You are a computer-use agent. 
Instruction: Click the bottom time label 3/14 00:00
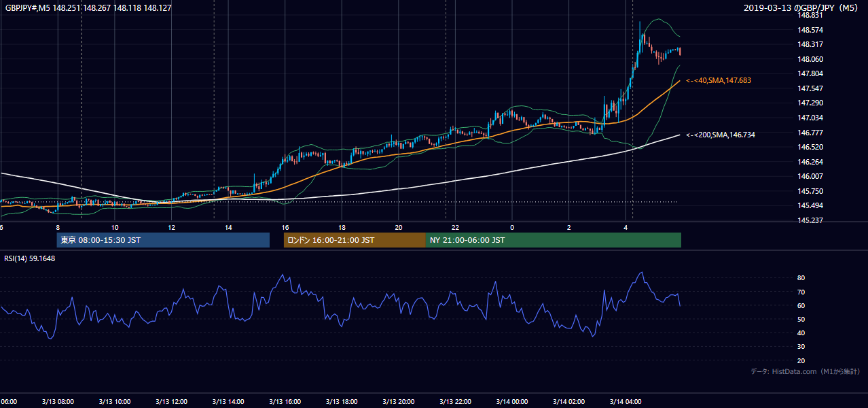(x=512, y=402)
